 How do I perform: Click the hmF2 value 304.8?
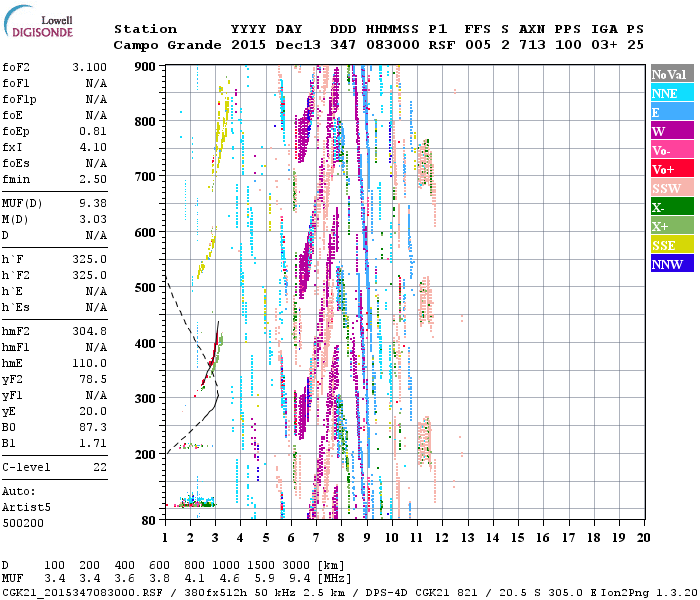tap(89, 331)
